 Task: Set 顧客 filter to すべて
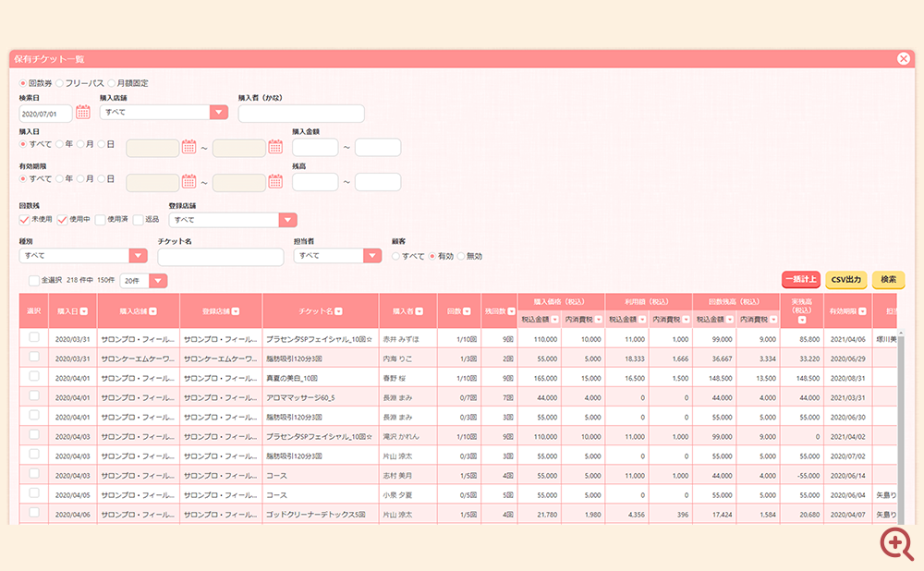click(x=396, y=256)
